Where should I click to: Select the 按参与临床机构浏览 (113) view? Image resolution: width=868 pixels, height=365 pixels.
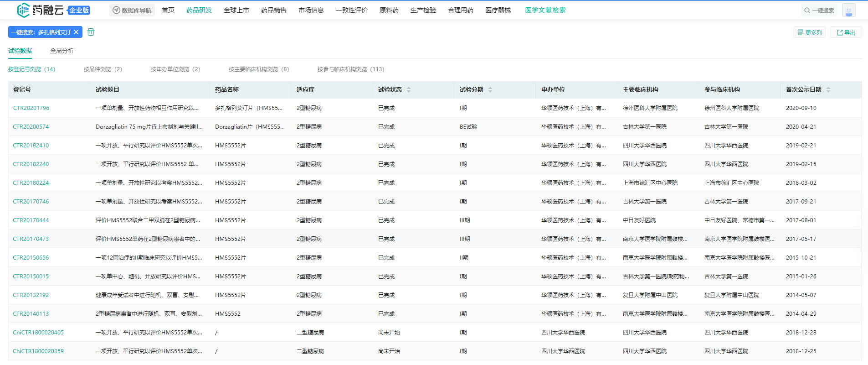(350, 69)
